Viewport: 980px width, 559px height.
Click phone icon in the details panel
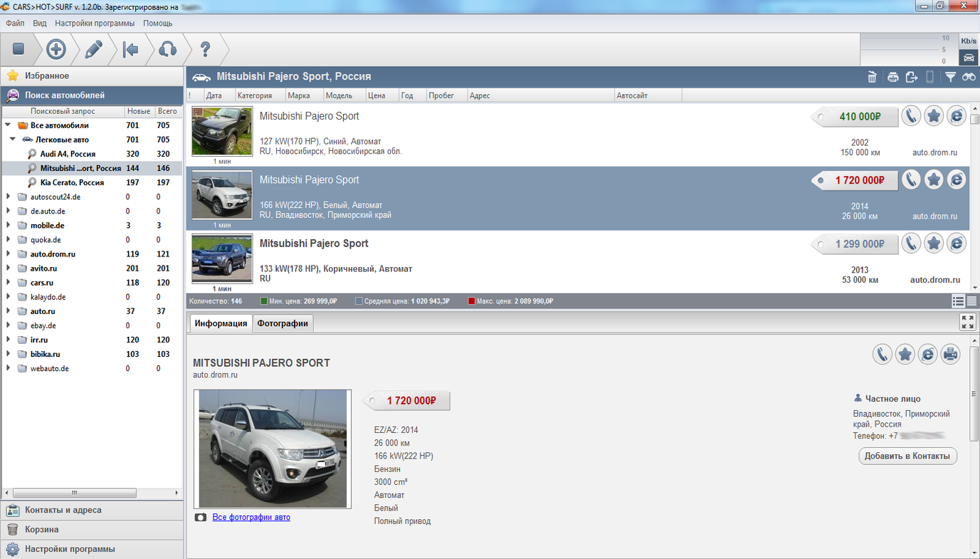point(882,354)
